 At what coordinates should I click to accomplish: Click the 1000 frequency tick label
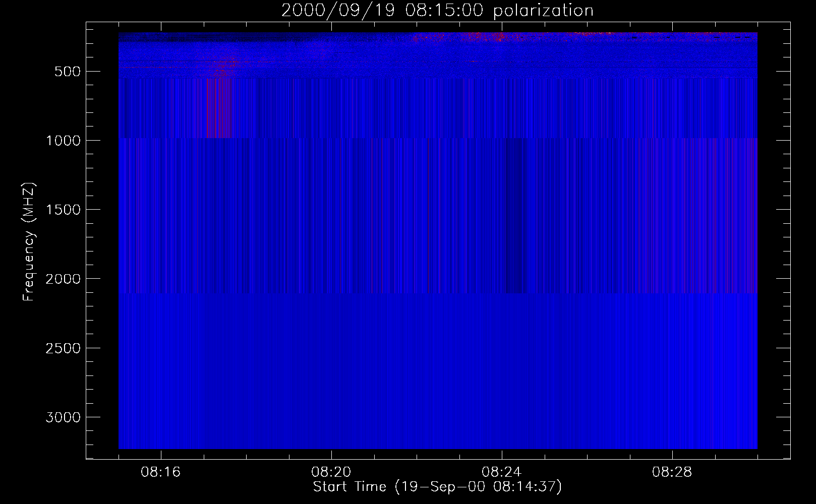[63, 141]
